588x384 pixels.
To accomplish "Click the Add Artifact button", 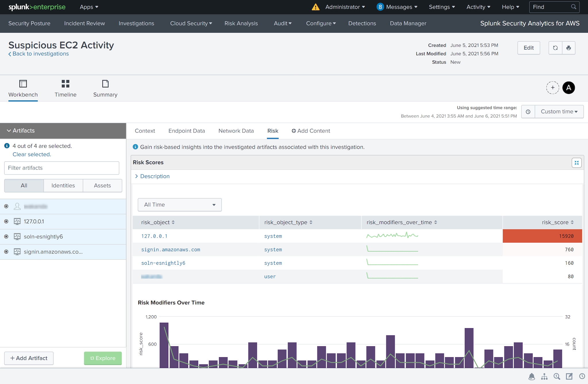I will point(29,358).
